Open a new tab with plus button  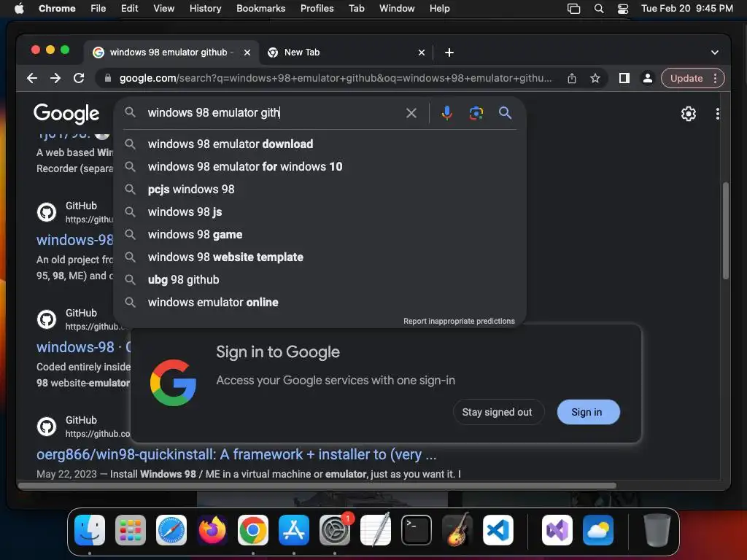point(449,52)
